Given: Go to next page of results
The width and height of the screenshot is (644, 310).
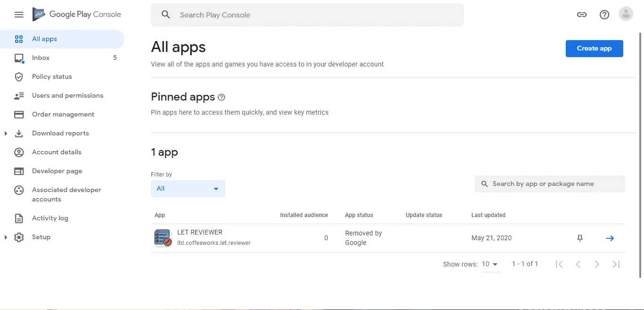Looking at the screenshot, I should [x=597, y=264].
